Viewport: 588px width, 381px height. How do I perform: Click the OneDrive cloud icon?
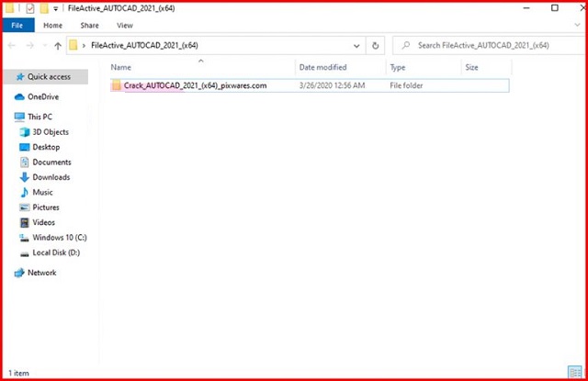pyautogui.click(x=19, y=97)
